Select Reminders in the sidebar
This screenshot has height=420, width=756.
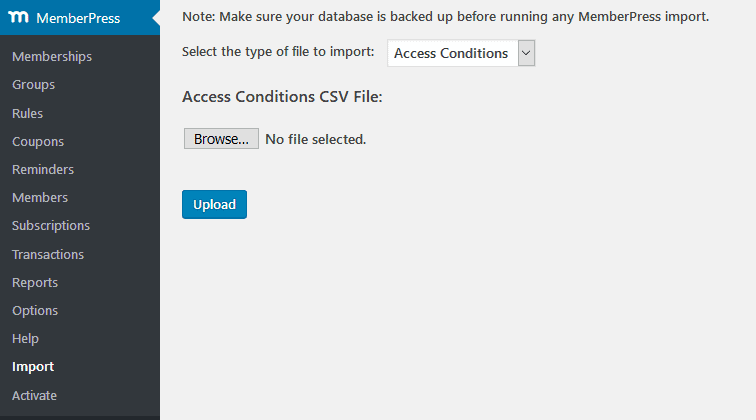[x=43, y=170]
